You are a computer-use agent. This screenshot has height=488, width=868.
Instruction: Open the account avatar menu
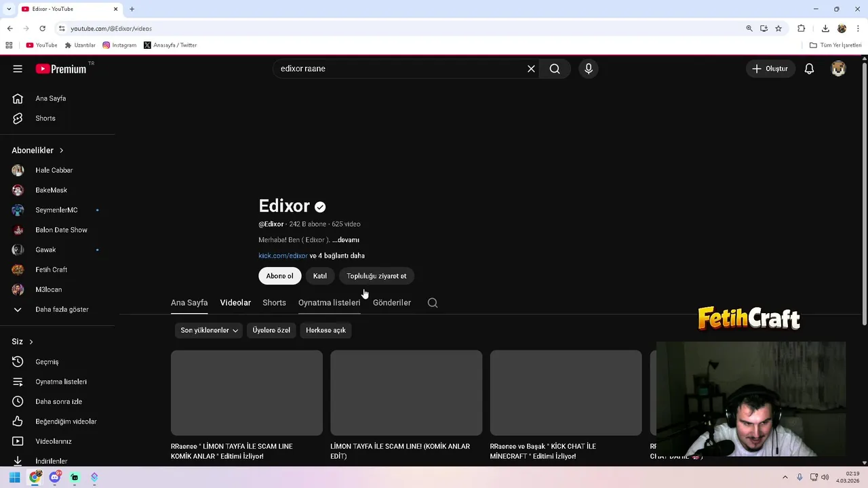[838, 68]
